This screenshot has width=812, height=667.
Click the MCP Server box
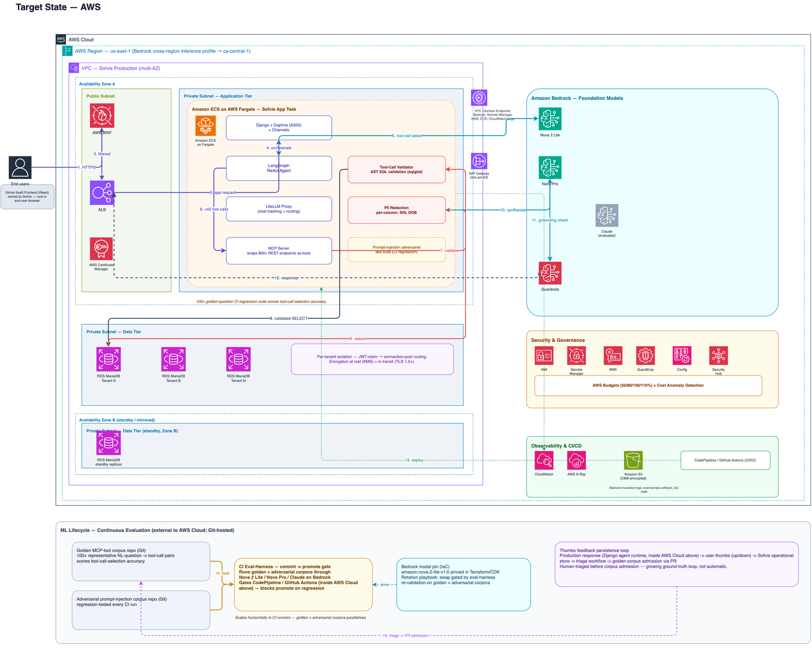(279, 251)
